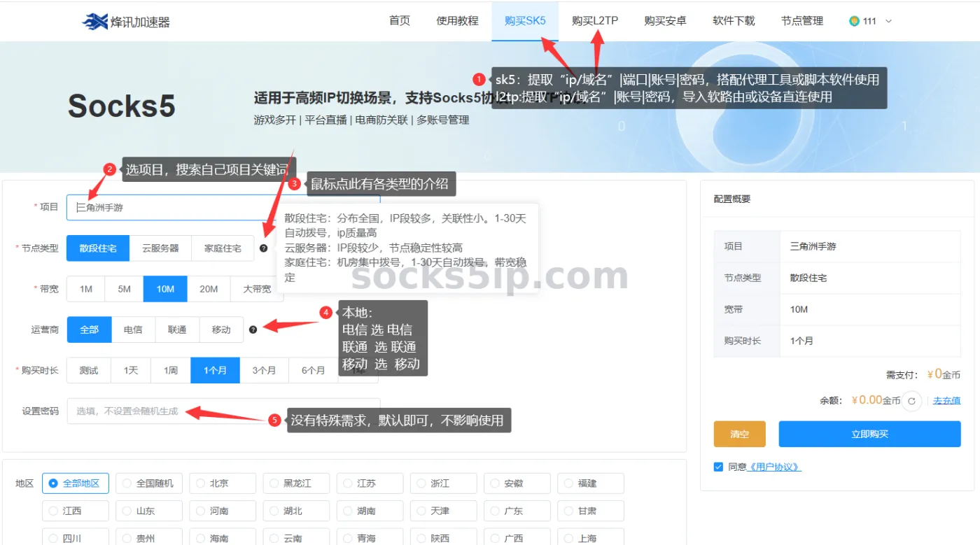The width and height of the screenshot is (980, 545).
Task: Select the 江苏 region radio
Action: click(x=370, y=483)
